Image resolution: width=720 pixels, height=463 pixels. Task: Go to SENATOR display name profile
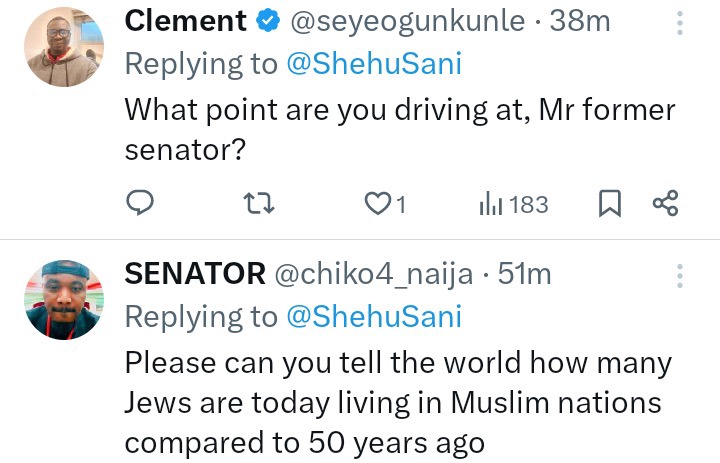click(x=195, y=273)
